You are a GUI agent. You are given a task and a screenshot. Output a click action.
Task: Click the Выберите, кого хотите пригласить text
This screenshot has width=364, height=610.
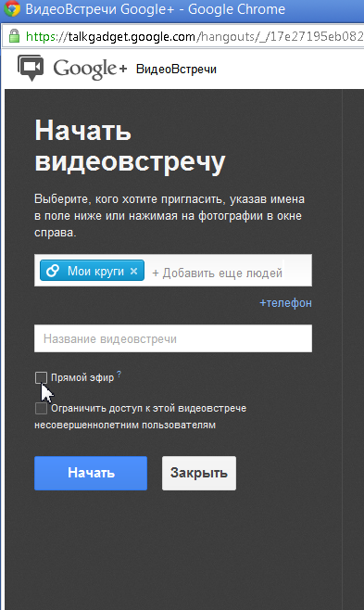click(x=169, y=215)
